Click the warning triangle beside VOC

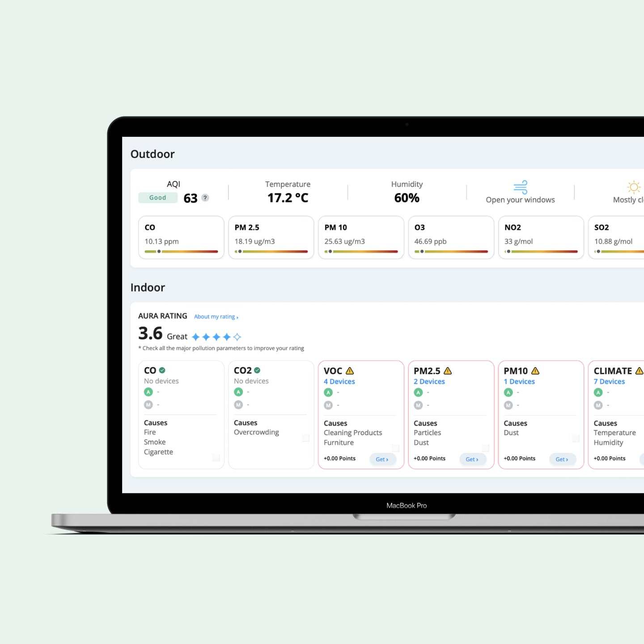[x=350, y=371]
